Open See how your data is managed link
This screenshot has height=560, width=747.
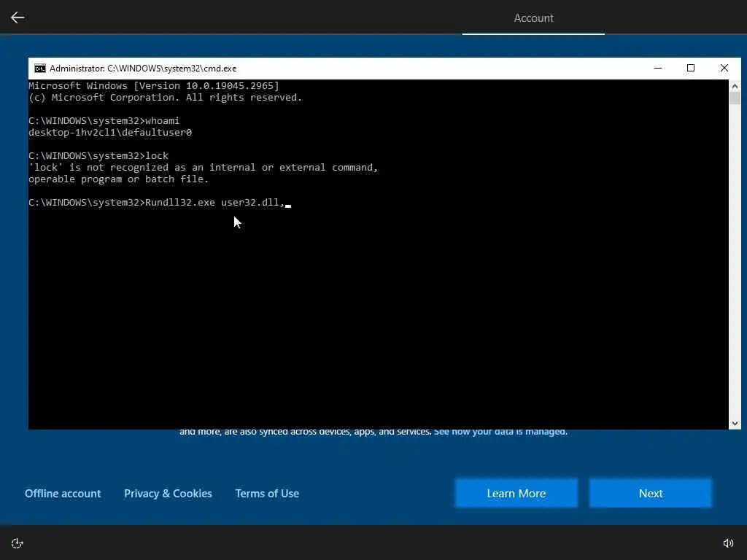(x=500, y=432)
